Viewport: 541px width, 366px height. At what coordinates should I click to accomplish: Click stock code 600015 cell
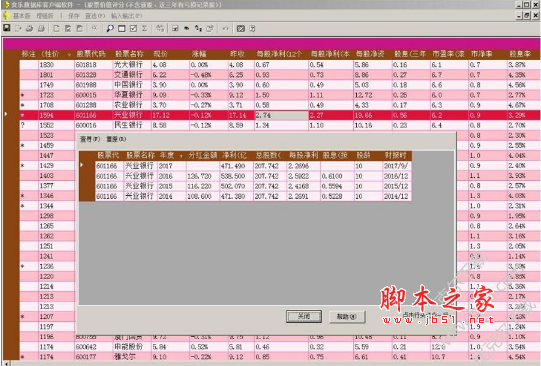coord(94,95)
